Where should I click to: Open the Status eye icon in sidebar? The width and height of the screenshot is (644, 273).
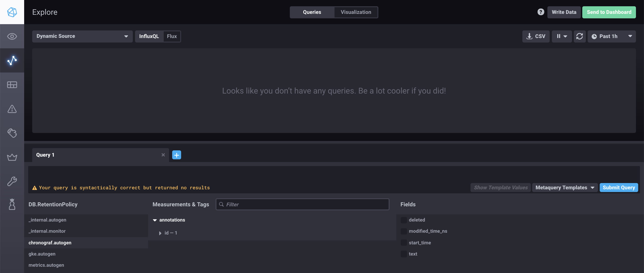coord(12,36)
